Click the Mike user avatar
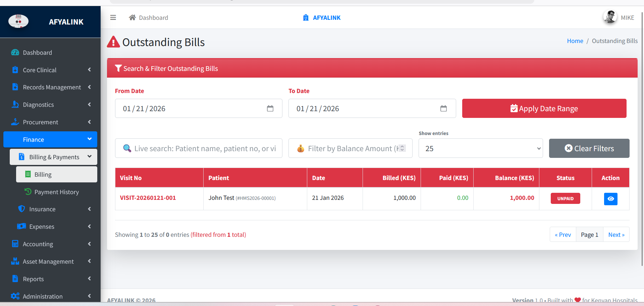 click(x=610, y=17)
